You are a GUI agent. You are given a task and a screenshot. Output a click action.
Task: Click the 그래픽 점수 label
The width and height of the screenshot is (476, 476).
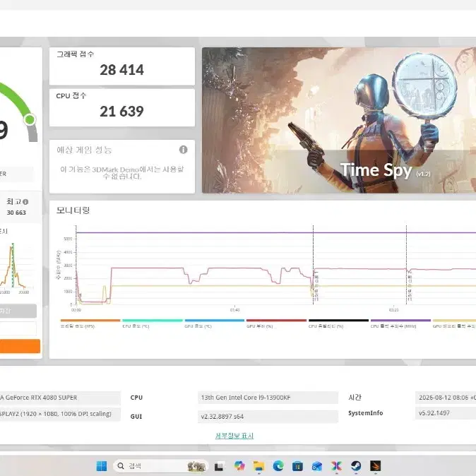coord(76,54)
